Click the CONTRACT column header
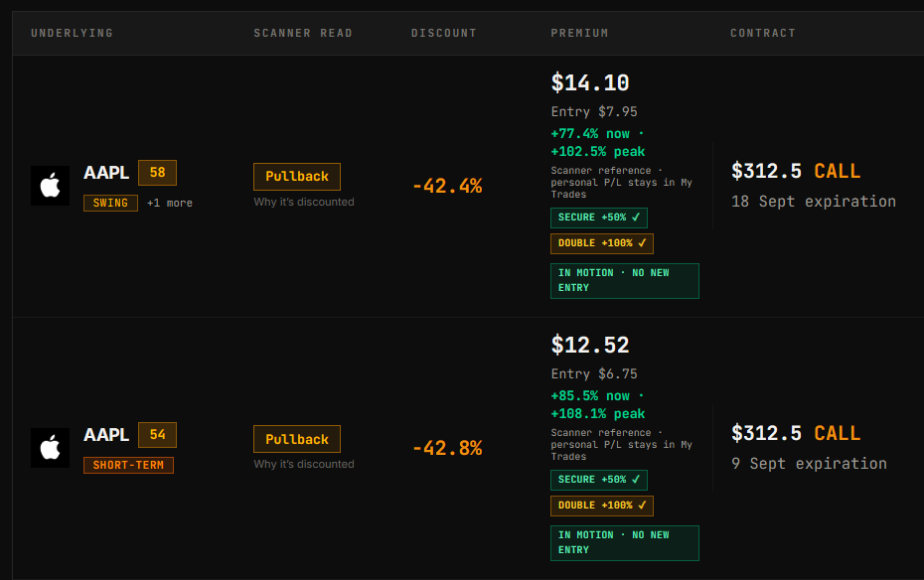Image resolution: width=924 pixels, height=580 pixels. point(763,33)
